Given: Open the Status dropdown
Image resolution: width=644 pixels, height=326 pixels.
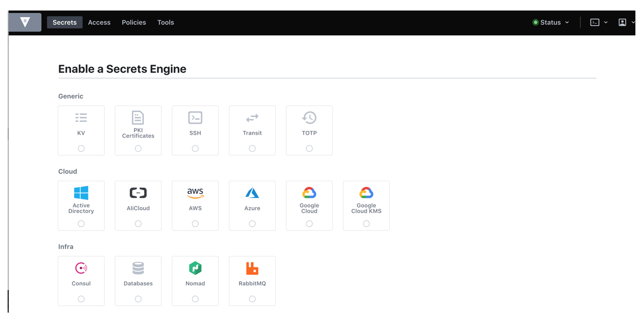Looking at the screenshot, I should point(550,22).
